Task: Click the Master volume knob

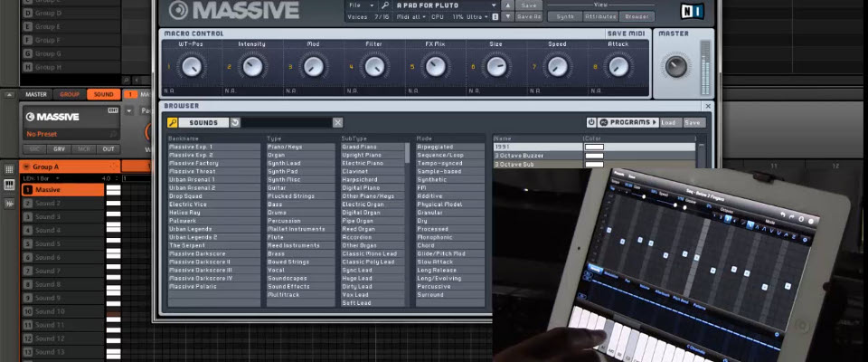Action: [675, 67]
